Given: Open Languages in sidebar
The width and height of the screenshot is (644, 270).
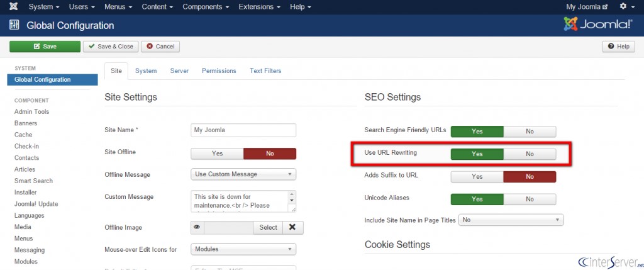Looking at the screenshot, I should coord(29,215).
